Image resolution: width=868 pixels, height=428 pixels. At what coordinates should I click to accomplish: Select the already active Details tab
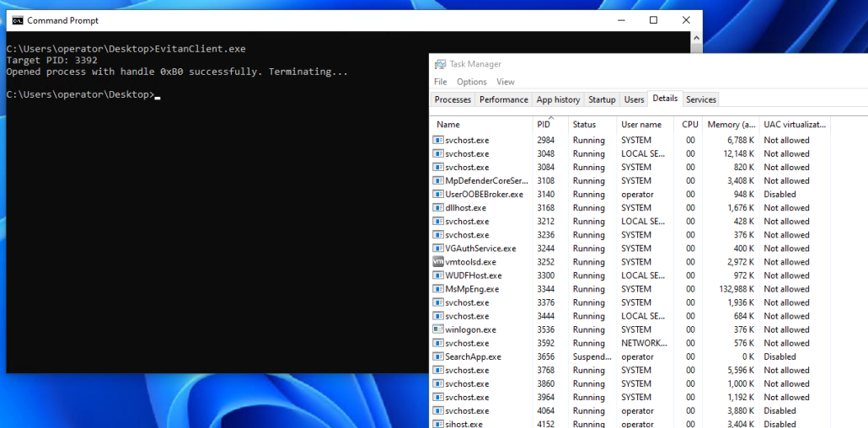[665, 99]
